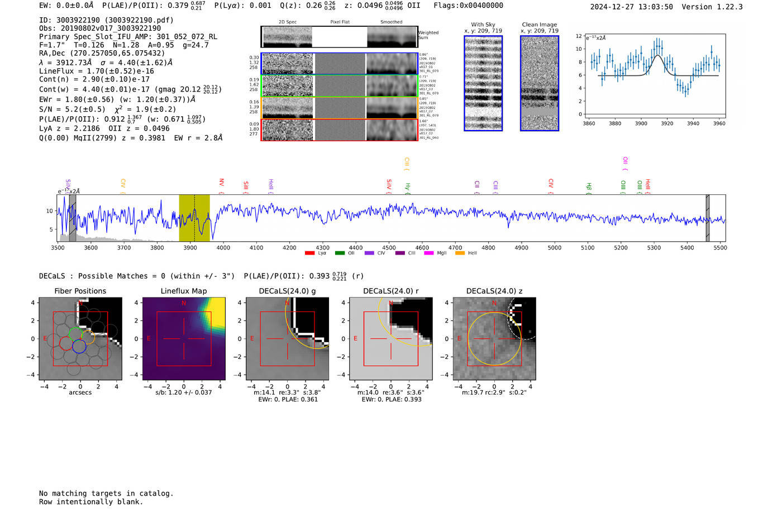Image resolution: width=782 pixels, height=532 pixels.
Task: Click 'No matching targets in catalog.' text
Action: point(106,493)
